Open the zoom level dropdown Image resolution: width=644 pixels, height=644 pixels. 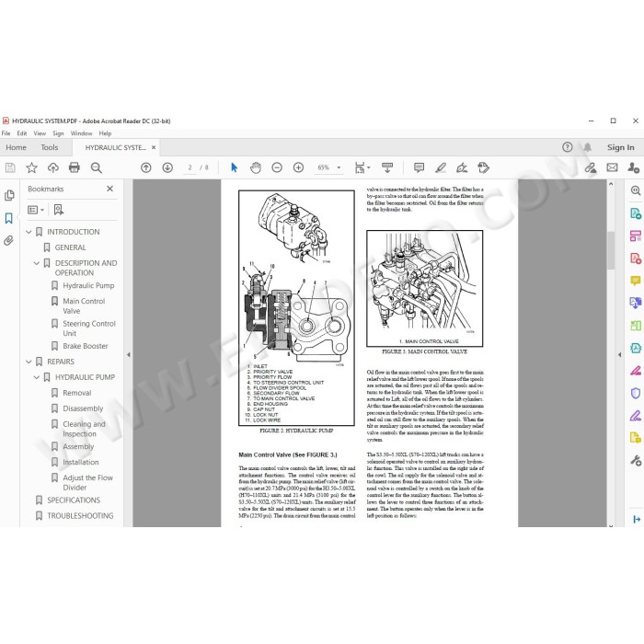[x=339, y=167]
